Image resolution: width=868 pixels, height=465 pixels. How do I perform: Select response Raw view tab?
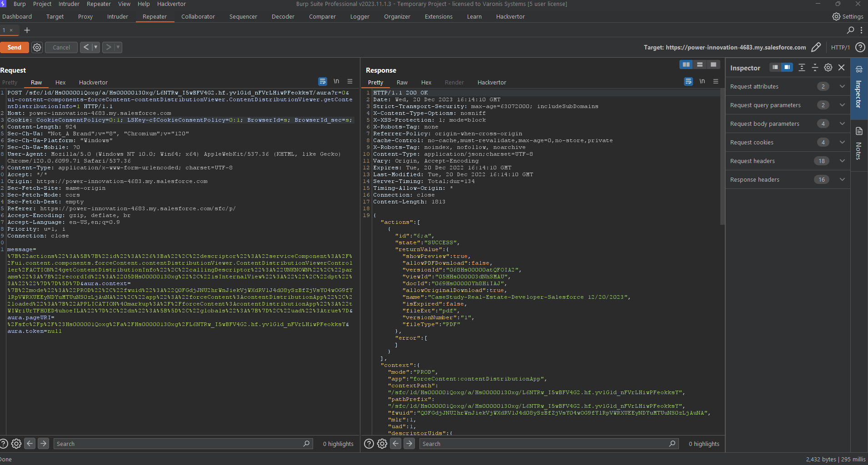point(402,82)
